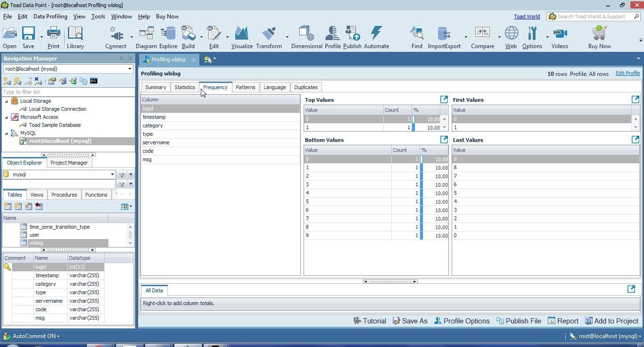Switch to the Project Manager tab
The height and width of the screenshot is (347, 644).
(x=69, y=163)
